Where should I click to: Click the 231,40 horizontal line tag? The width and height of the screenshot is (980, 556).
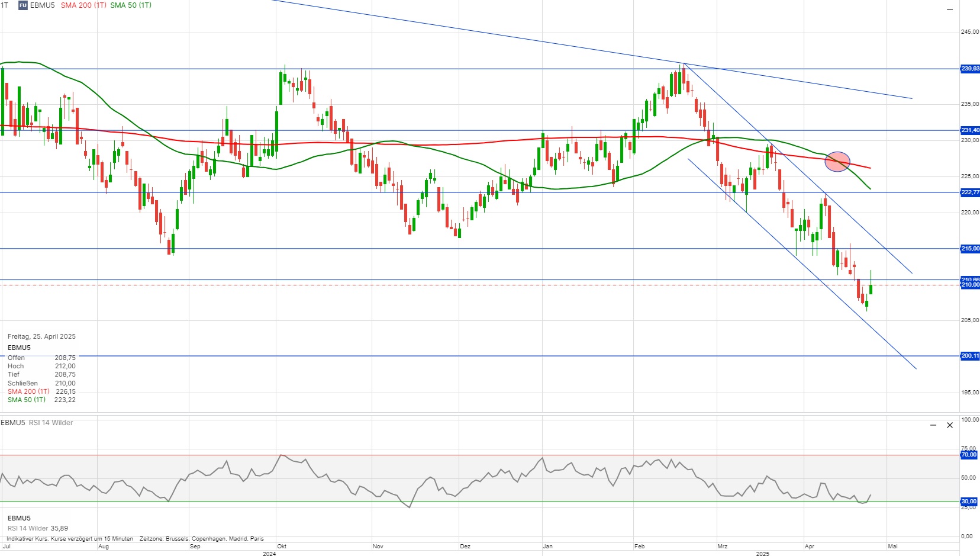point(970,130)
